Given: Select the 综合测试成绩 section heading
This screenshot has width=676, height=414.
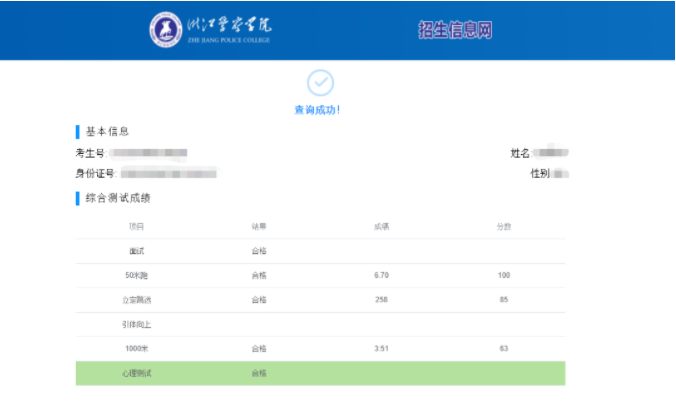Looking at the screenshot, I should click(118, 198).
